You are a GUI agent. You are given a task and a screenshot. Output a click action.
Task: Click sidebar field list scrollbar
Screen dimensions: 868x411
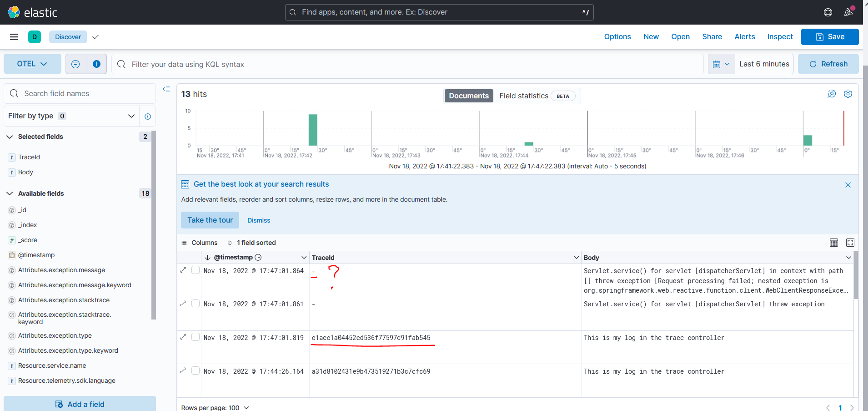pyautogui.click(x=154, y=225)
